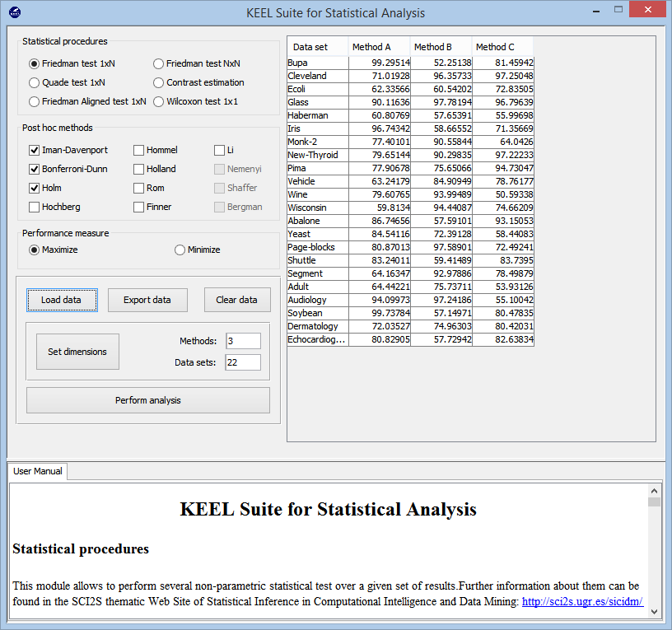Click the Ecoli data set cell
Screen dimensions: 672x630
click(x=318, y=89)
